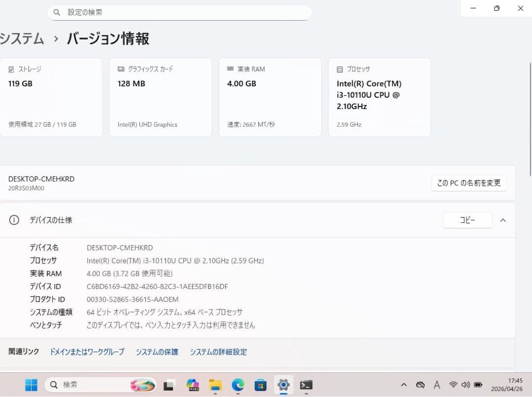Open ドメインまたはワークグループ link

coord(87,352)
